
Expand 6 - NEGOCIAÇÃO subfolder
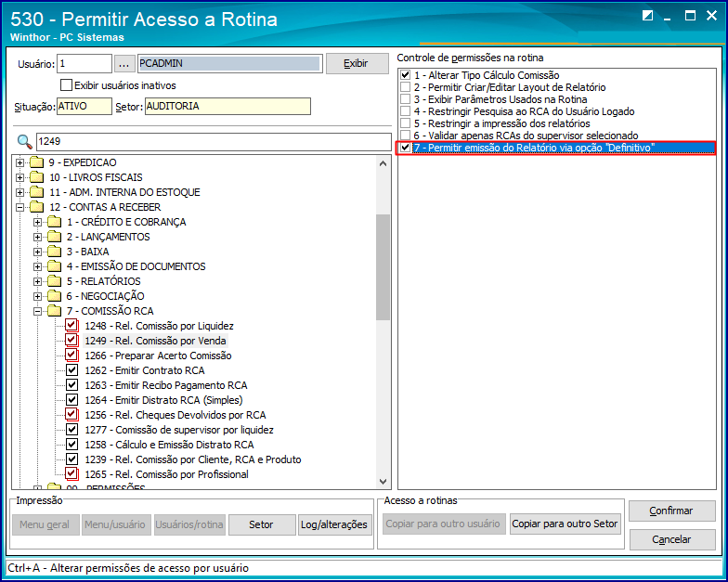(37, 297)
